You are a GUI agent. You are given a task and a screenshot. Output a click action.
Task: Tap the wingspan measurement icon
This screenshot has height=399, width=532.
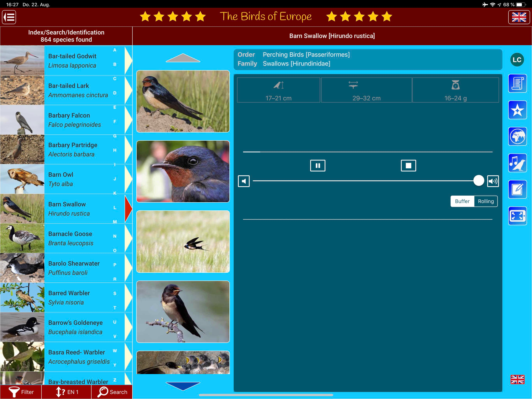353,85
